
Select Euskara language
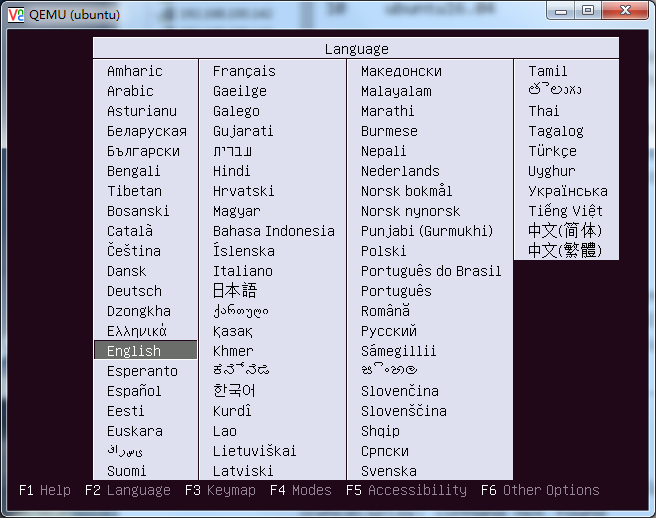135,431
